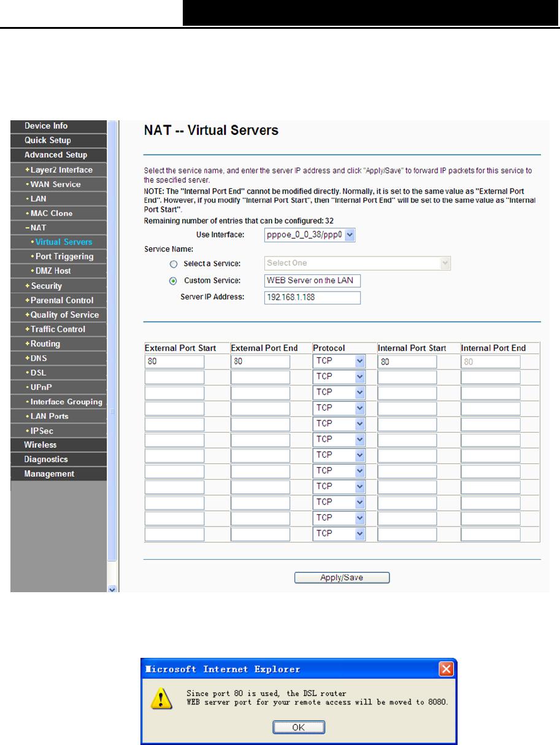Image resolution: width=560 pixels, height=745 pixels.
Task: Open the Wireless settings section
Action: point(40,445)
